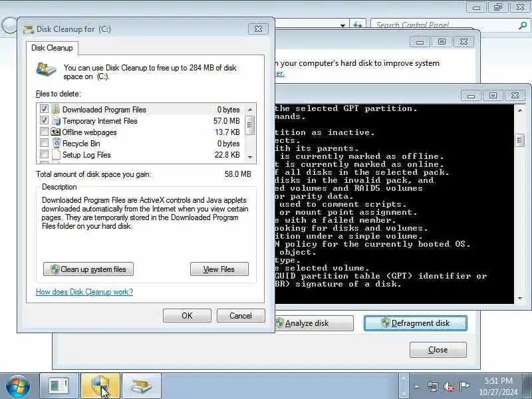The height and width of the screenshot is (399, 532).
Task: Confirm Disk Cleanup with OK
Action: (187, 315)
